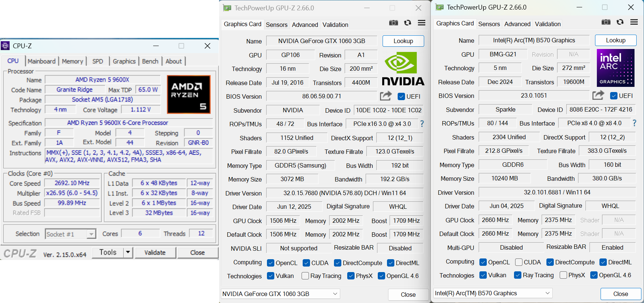This screenshot has width=644, height=303.
Task: Switch to Sensors tab in GTX 1060 GPU-Z
Action: pyautogui.click(x=277, y=25)
